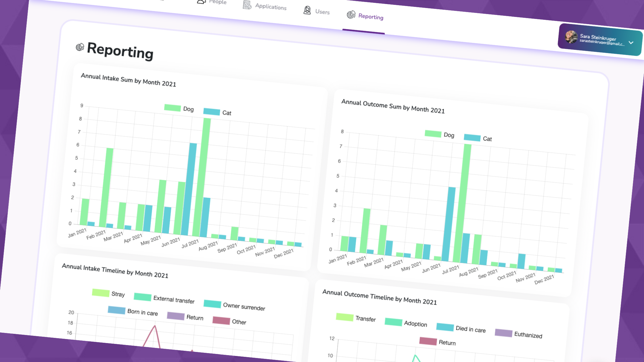Click the Applications document icon in nav
Screen dimensions: 644x362
[x=247, y=5]
